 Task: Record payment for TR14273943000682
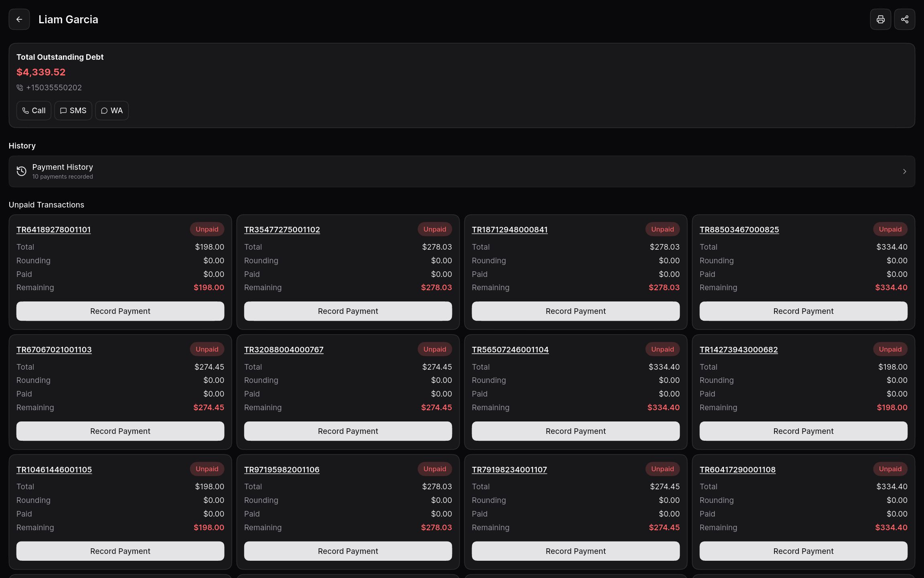[804, 431]
